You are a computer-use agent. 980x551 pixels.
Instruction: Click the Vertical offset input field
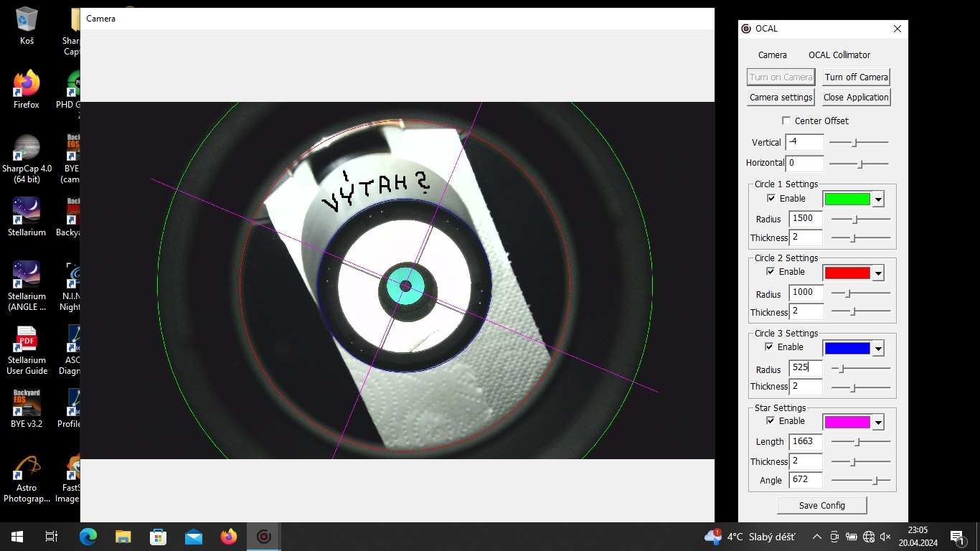click(x=804, y=142)
